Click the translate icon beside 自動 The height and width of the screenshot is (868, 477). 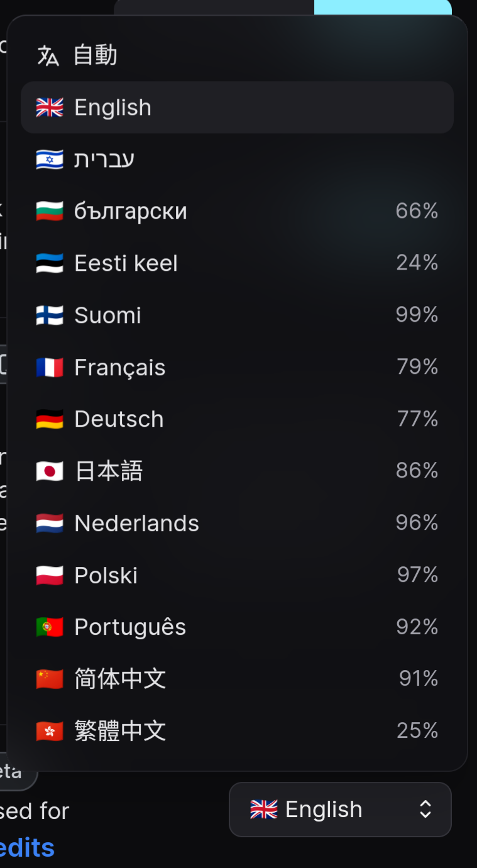click(48, 55)
